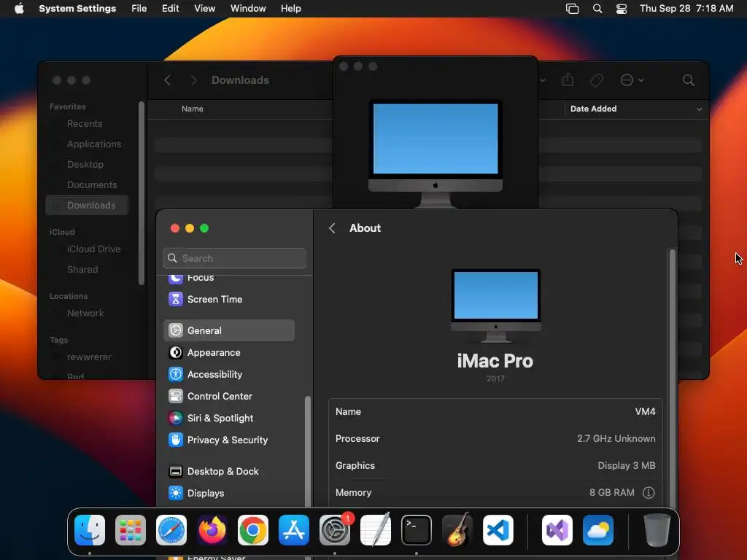Expand the Date Added column chevron
The width and height of the screenshot is (747, 560).
coord(699,109)
